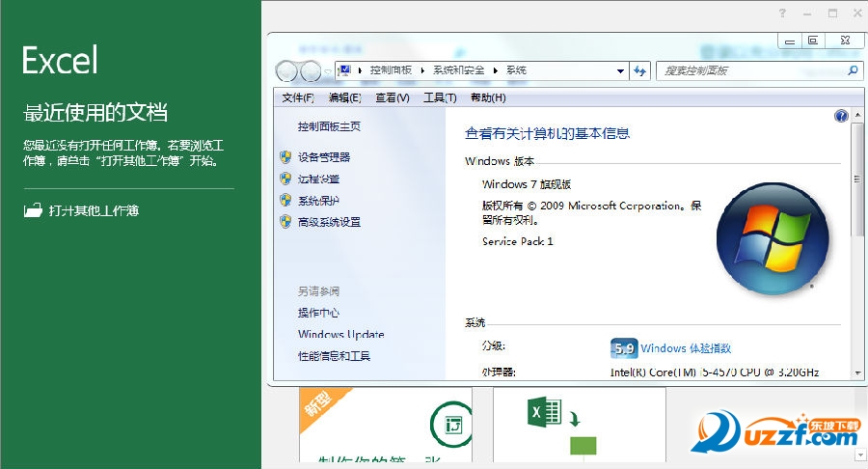Open Windows Update in the sidebar
Viewport: 868px width, 469px height.
pos(340,335)
